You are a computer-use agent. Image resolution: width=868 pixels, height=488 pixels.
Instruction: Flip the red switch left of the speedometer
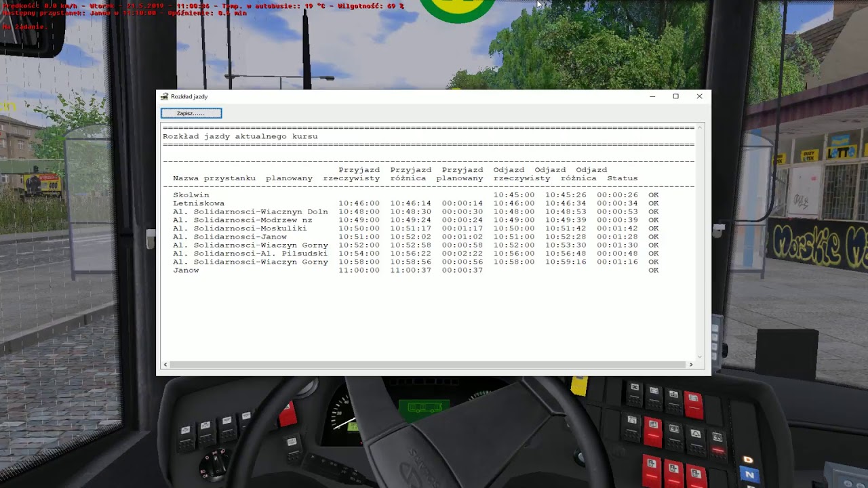point(288,413)
